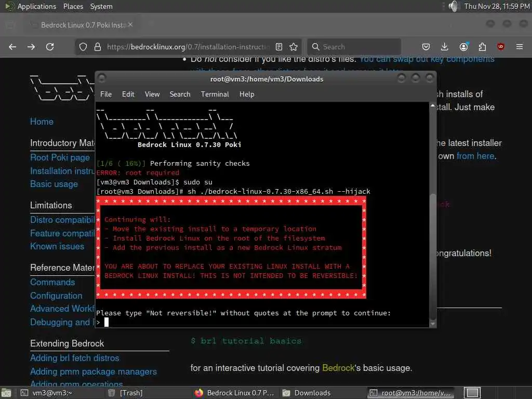532x399 pixels.
Task: Open the Basic usage link
Action: (54, 184)
